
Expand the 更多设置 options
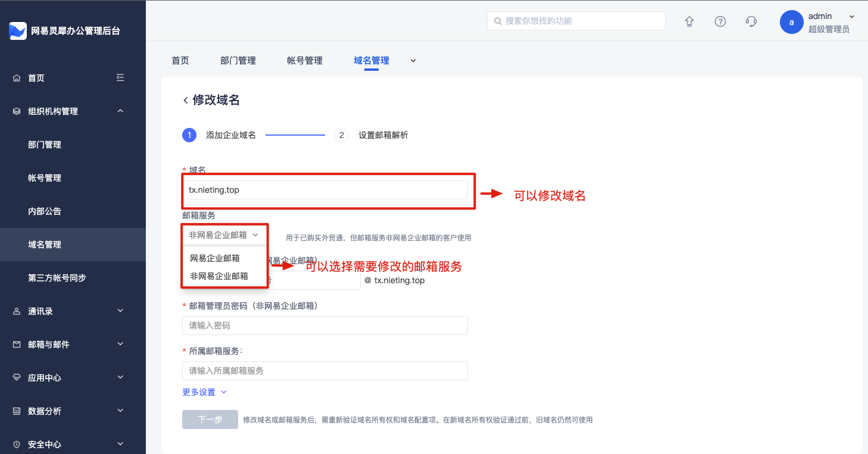pos(204,392)
